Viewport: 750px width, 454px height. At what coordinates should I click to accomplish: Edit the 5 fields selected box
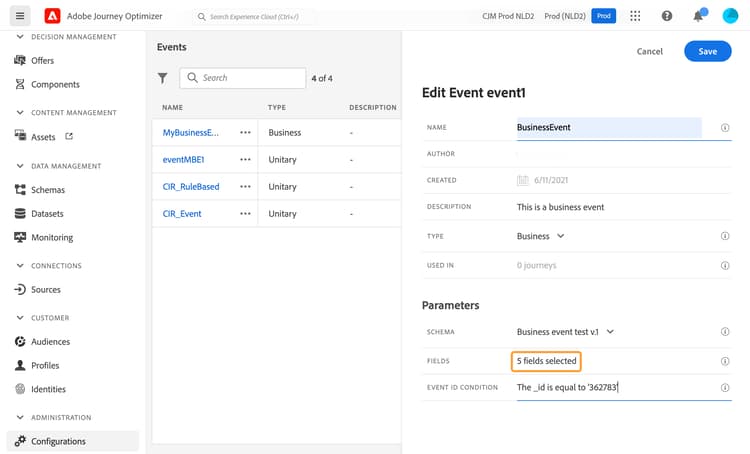[x=546, y=360]
